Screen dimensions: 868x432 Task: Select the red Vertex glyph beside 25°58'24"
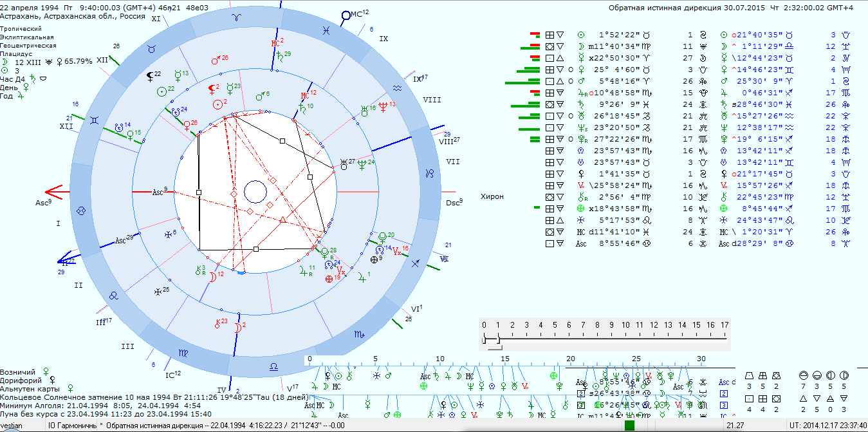coord(581,186)
